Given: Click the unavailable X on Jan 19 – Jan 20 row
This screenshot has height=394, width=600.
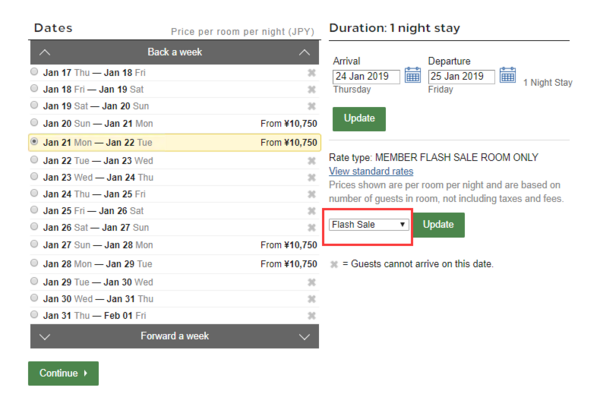Looking at the screenshot, I should coord(311,106).
